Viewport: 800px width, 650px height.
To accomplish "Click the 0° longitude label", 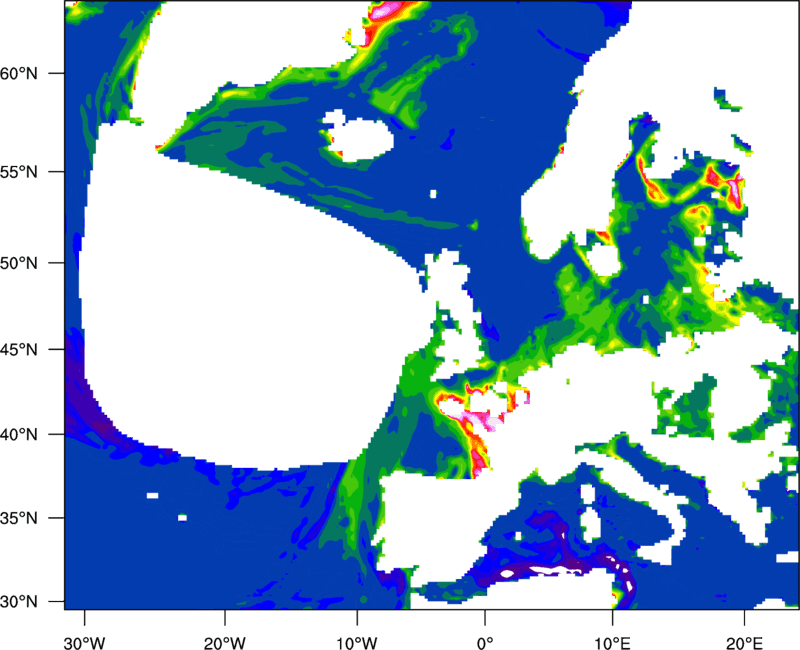I will [485, 643].
